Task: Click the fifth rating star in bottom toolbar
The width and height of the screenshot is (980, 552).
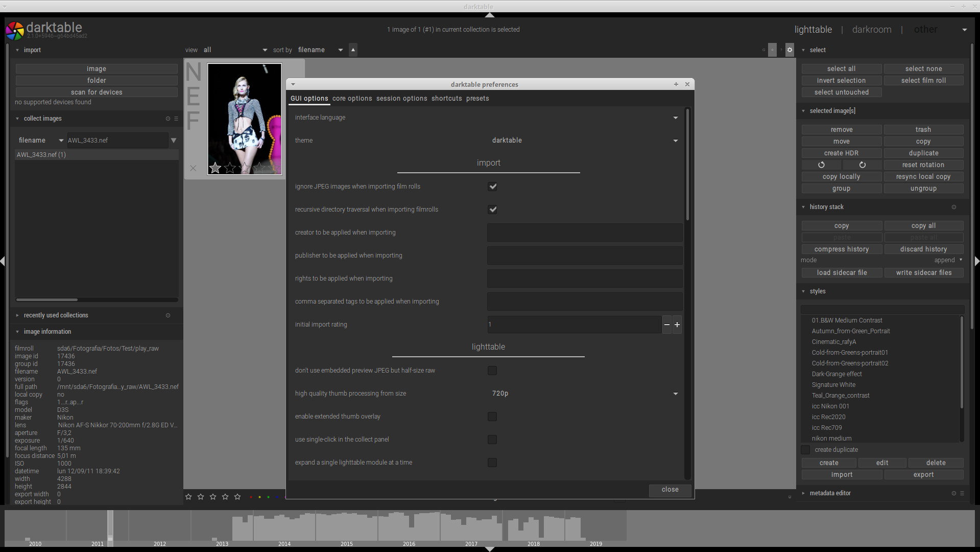Action: click(x=237, y=497)
